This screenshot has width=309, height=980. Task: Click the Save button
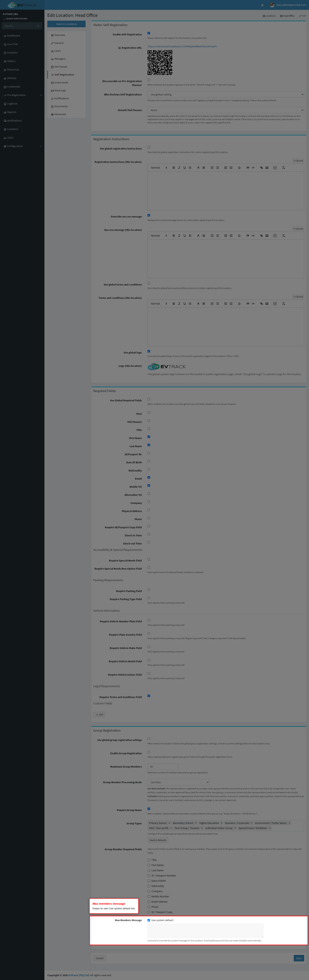pos(299,958)
